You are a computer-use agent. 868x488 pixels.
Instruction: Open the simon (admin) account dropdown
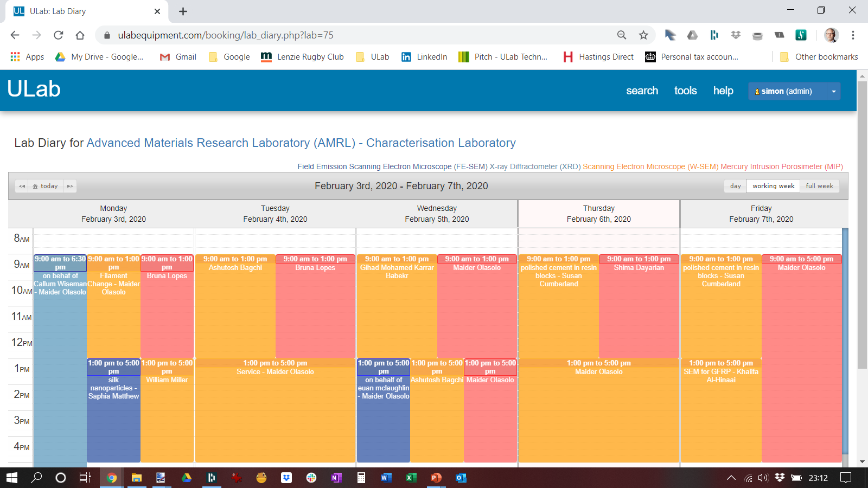coord(834,91)
